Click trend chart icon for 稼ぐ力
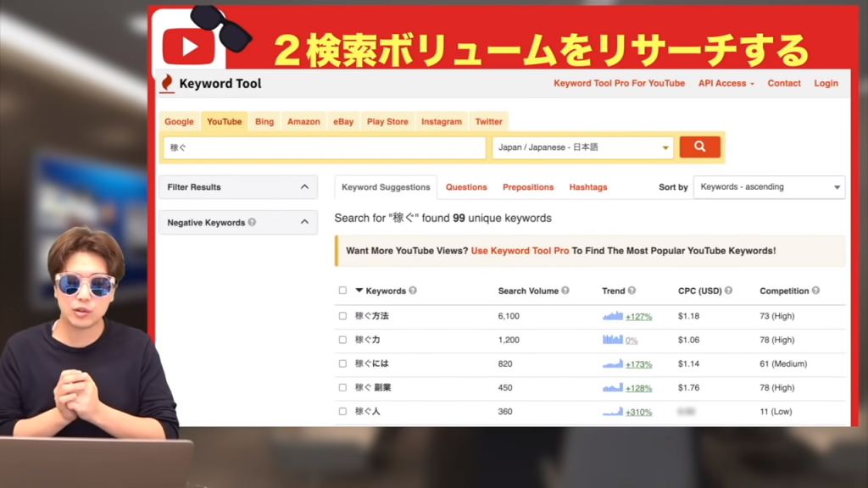Image resolution: width=868 pixels, height=488 pixels. tap(613, 340)
